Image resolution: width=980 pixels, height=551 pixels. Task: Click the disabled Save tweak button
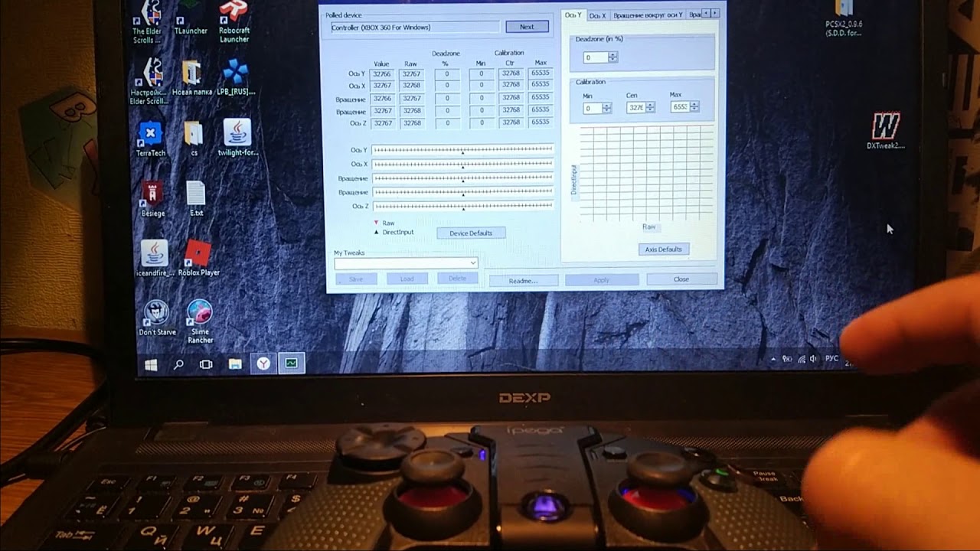pos(356,279)
